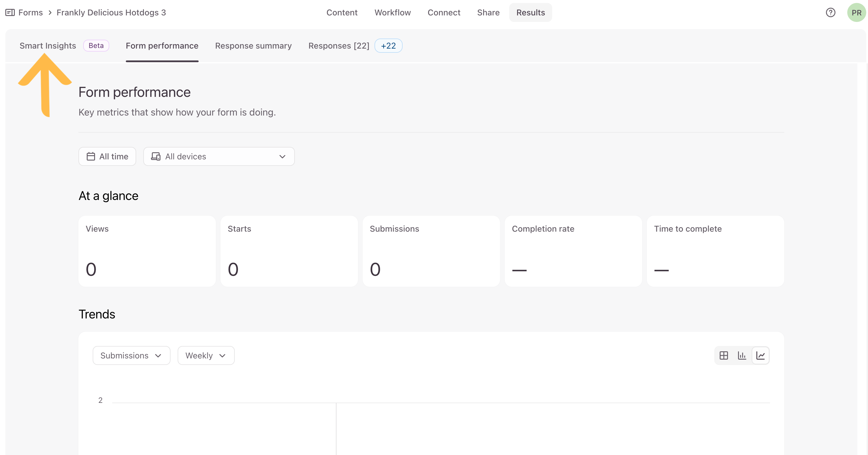868x455 pixels.
Task: Click the Beta badge
Action: (x=96, y=46)
